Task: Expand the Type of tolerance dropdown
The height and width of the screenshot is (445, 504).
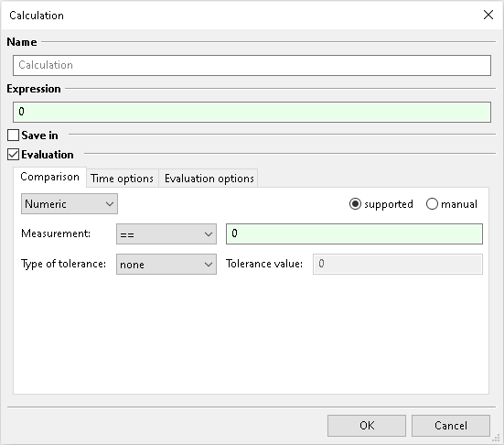Action: [166, 265]
